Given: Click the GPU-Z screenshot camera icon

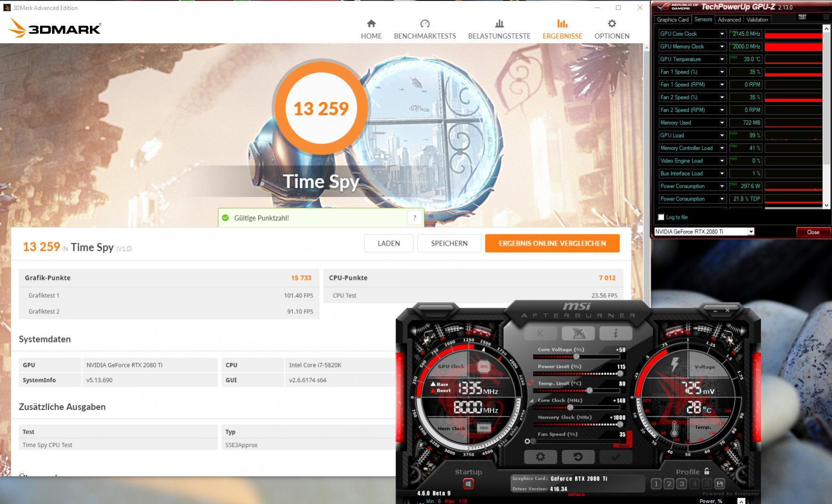Looking at the screenshot, I should [x=802, y=17].
